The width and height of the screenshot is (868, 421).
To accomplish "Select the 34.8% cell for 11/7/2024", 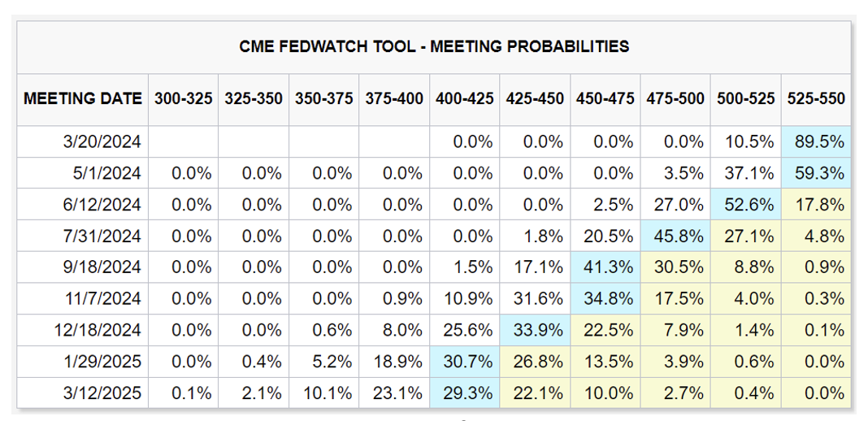I will pyautogui.click(x=605, y=299).
